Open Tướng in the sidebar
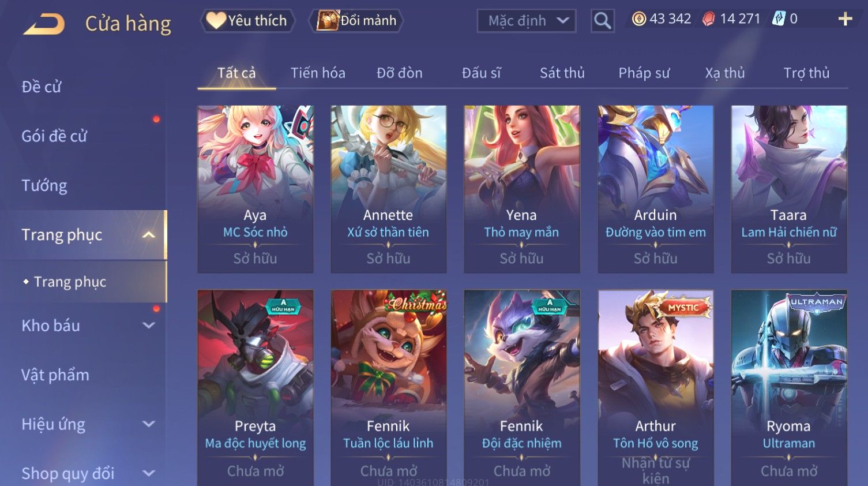The height and width of the screenshot is (486, 868). tap(44, 186)
